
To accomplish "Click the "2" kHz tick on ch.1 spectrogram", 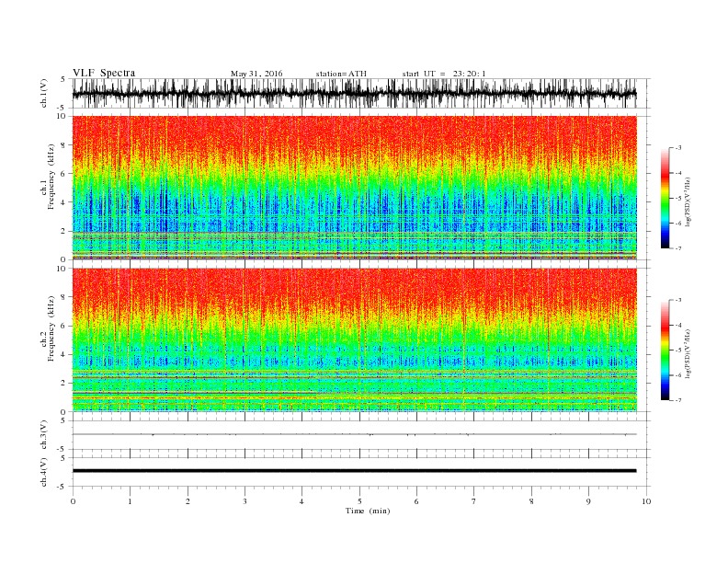I will (64, 231).
